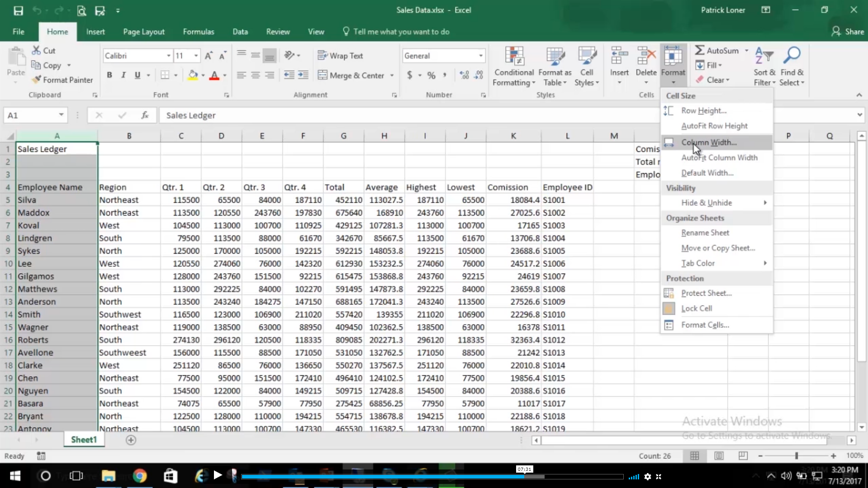The width and height of the screenshot is (868, 488).
Task: Toggle Italic formatting
Action: coord(123,75)
